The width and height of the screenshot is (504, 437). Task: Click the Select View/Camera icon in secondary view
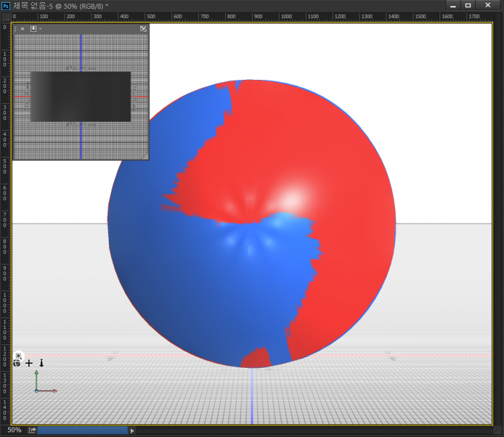[x=33, y=29]
